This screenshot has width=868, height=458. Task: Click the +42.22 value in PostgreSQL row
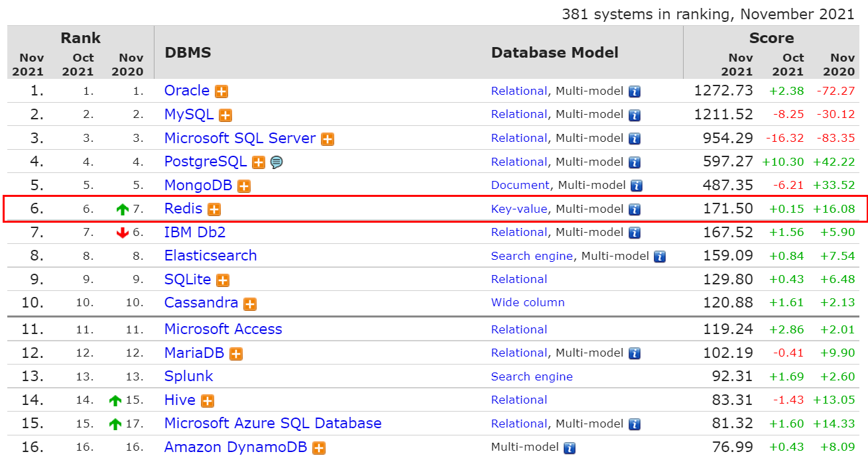tap(833, 162)
